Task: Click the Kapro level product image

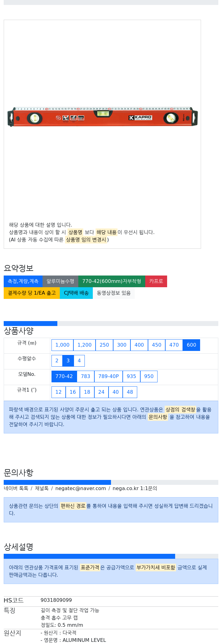Action: [x=102, y=117]
